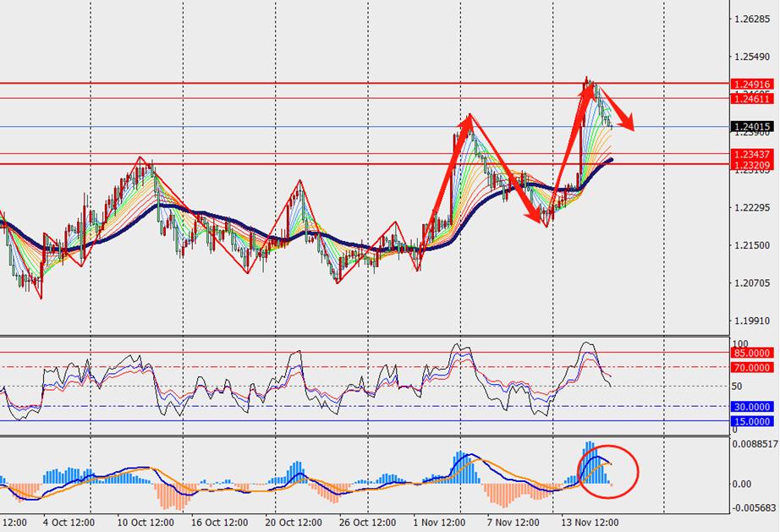Click the black 1.24015 current price tag
Viewport: 780px width, 532px height.
[x=752, y=127]
